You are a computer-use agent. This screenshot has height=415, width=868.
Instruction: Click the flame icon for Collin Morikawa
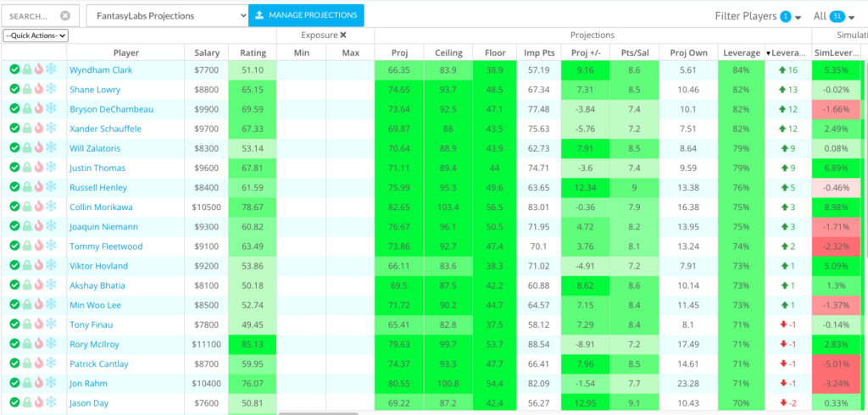pos(38,207)
